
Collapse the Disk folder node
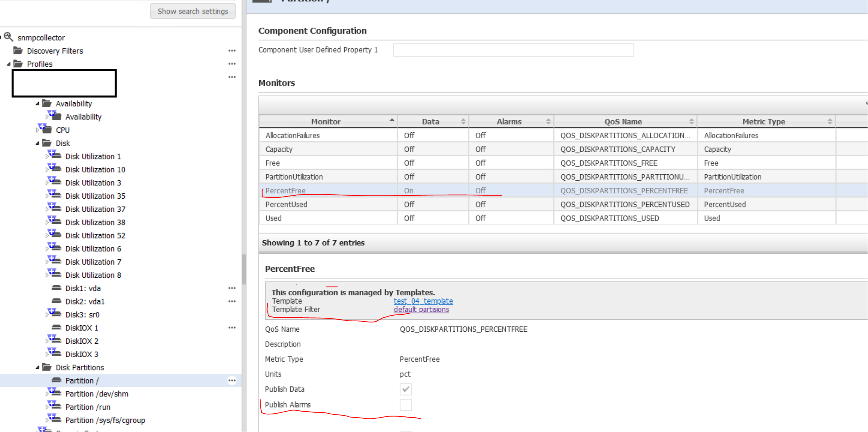[38, 143]
